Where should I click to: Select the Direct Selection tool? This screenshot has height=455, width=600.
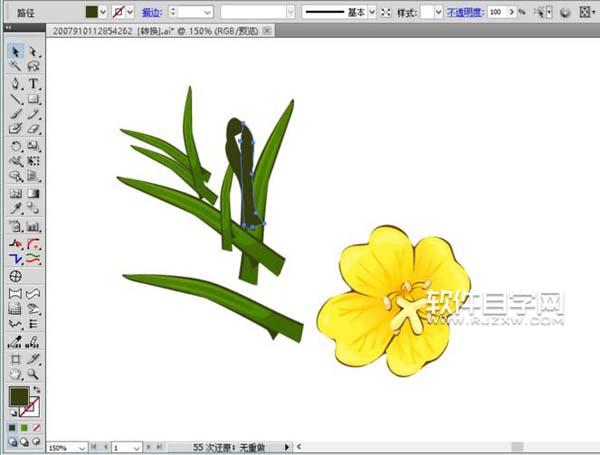[33, 52]
